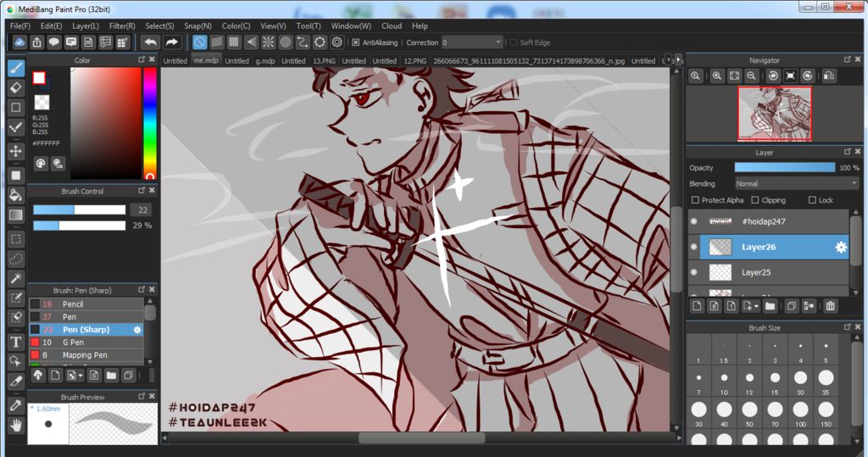The width and height of the screenshot is (868, 457).
Task: Click the white foreground color swatch
Action: pyautogui.click(x=39, y=77)
